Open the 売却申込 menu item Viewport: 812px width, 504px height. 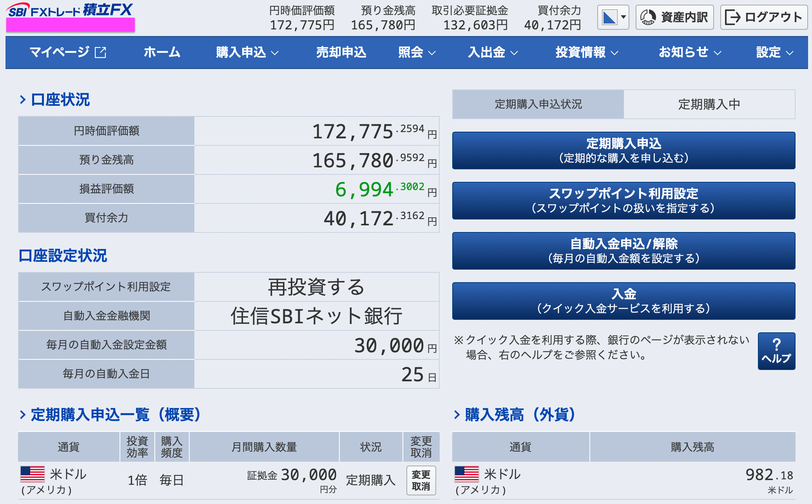341,52
